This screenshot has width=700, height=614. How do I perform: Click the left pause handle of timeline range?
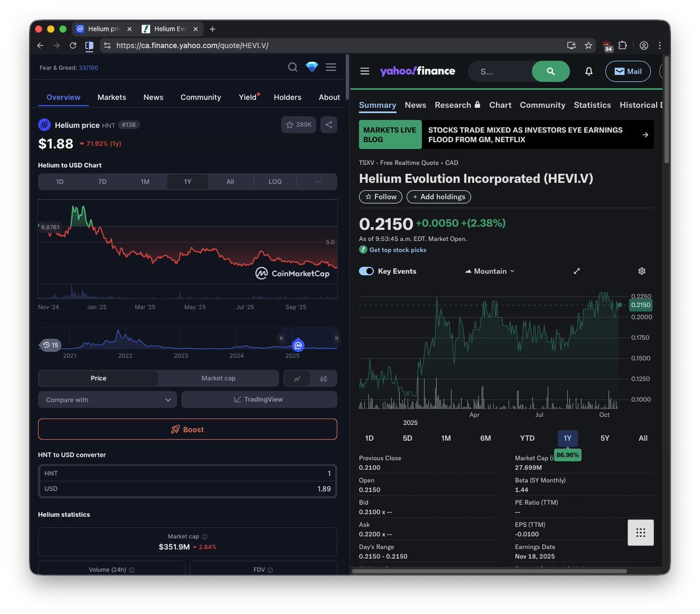pyautogui.click(x=281, y=338)
